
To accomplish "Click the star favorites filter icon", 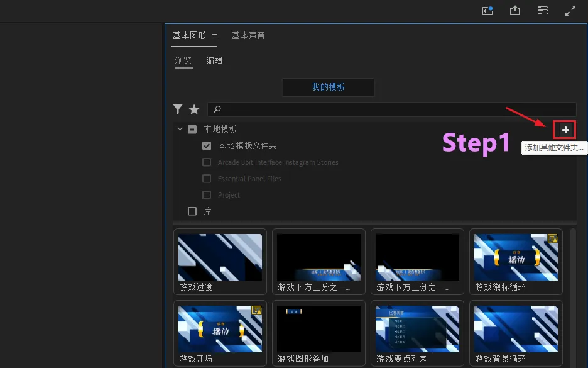I will 194,109.
